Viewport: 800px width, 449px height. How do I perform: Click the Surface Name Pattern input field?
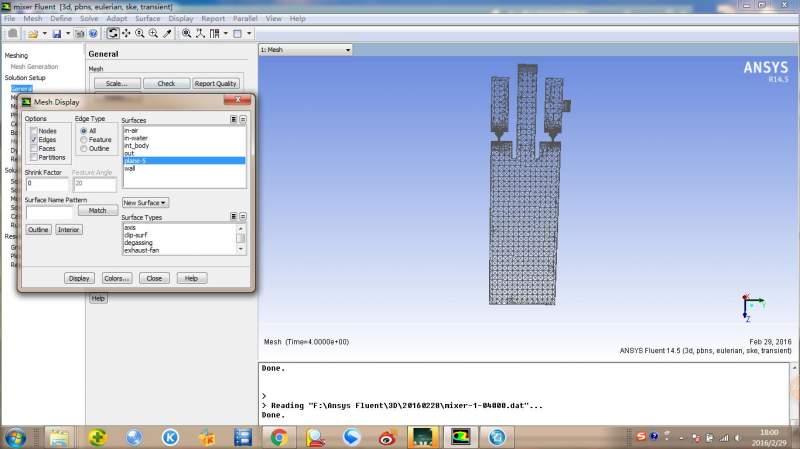coord(49,212)
